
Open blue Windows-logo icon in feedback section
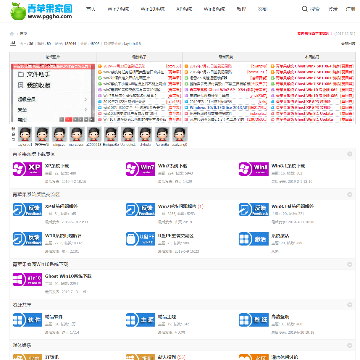(254, 239)
